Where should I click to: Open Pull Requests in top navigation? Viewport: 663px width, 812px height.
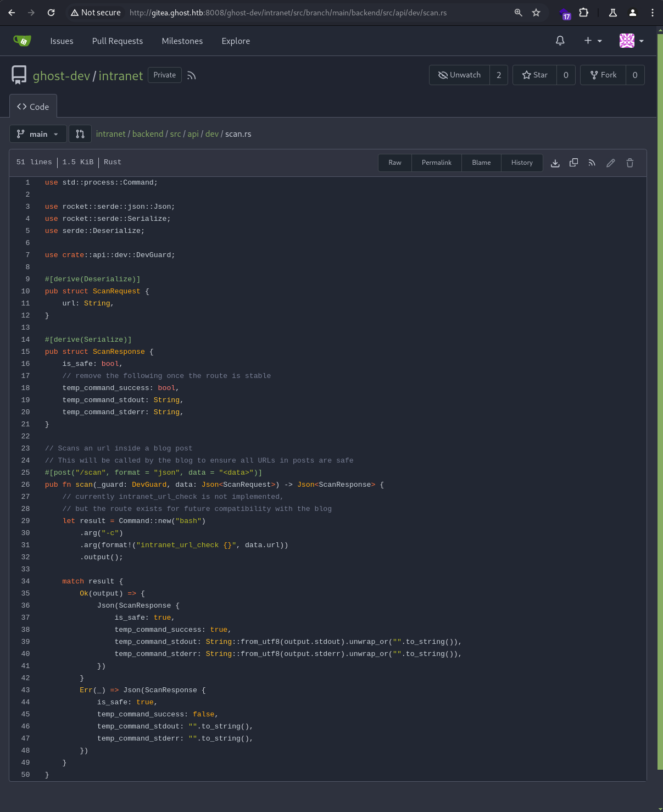click(x=118, y=41)
